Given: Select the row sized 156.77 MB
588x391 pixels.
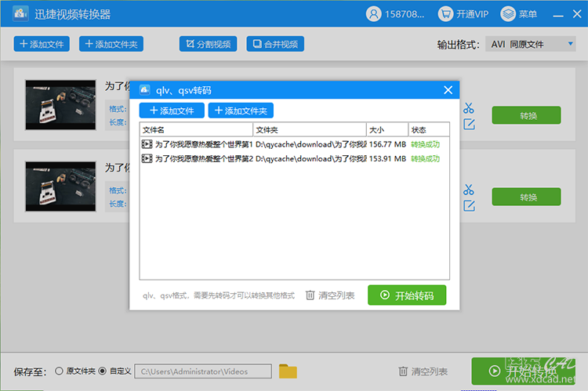Looking at the screenshot, I should [x=294, y=144].
